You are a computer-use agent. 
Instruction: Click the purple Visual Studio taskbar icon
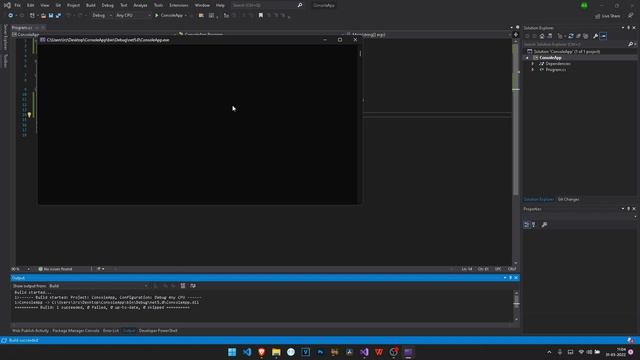(x=364, y=352)
